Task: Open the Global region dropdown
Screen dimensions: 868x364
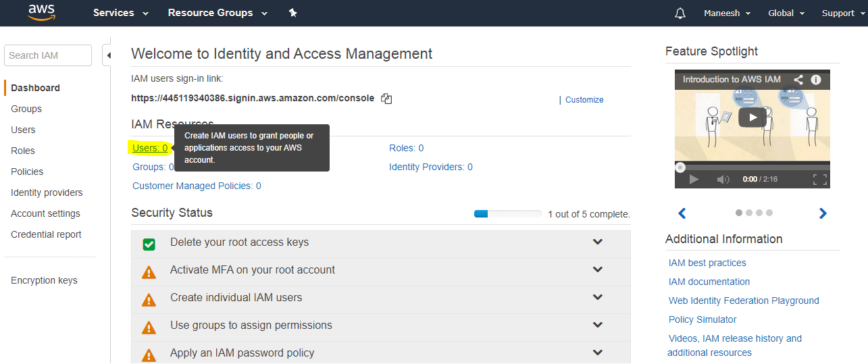Action: click(786, 13)
